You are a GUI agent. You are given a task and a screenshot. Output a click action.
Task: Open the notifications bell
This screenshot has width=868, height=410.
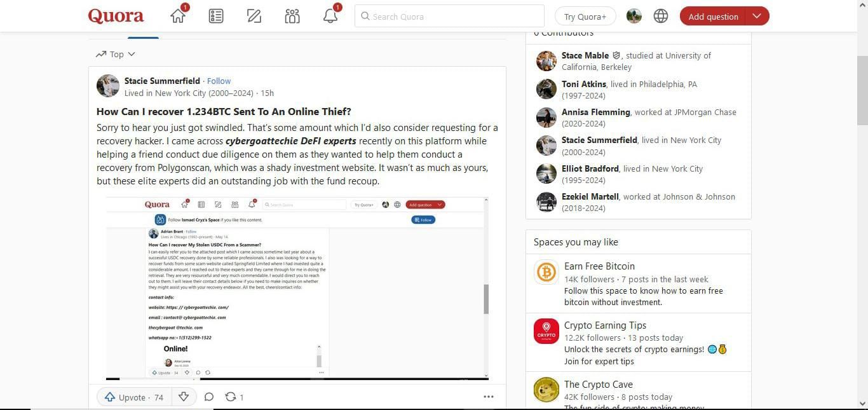point(330,17)
